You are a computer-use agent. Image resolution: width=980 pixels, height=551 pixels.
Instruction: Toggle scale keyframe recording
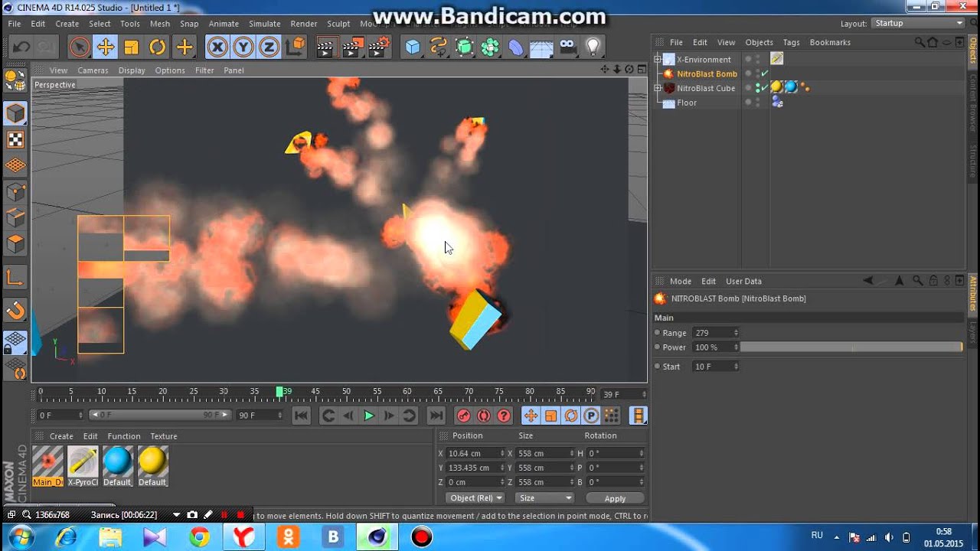[x=550, y=416]
